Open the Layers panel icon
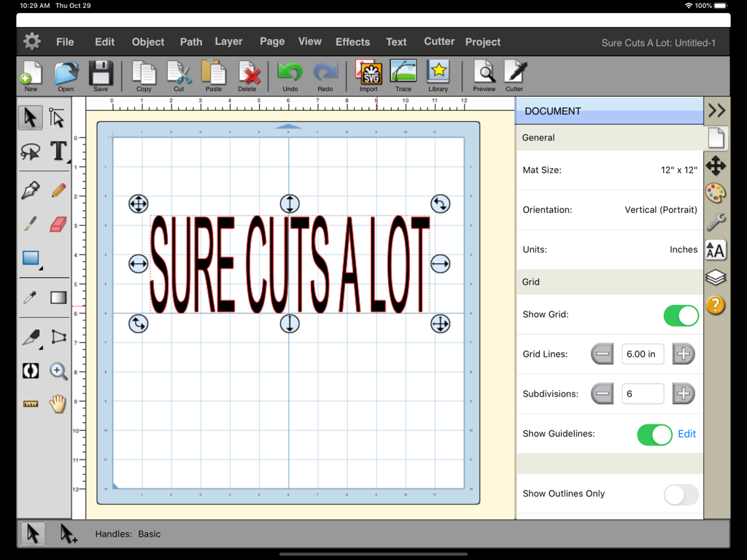Viewport: 747px width, 560px height. tap(716, 277)
